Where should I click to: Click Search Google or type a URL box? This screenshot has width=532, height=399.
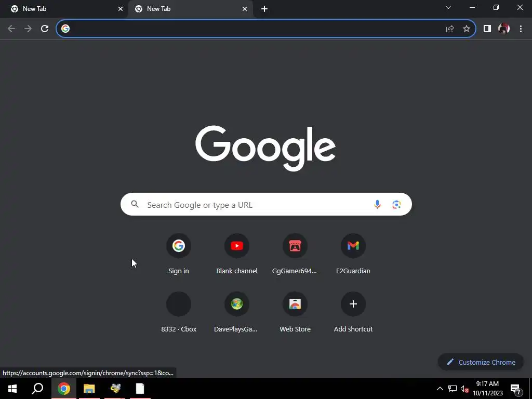tap(266, 204)
